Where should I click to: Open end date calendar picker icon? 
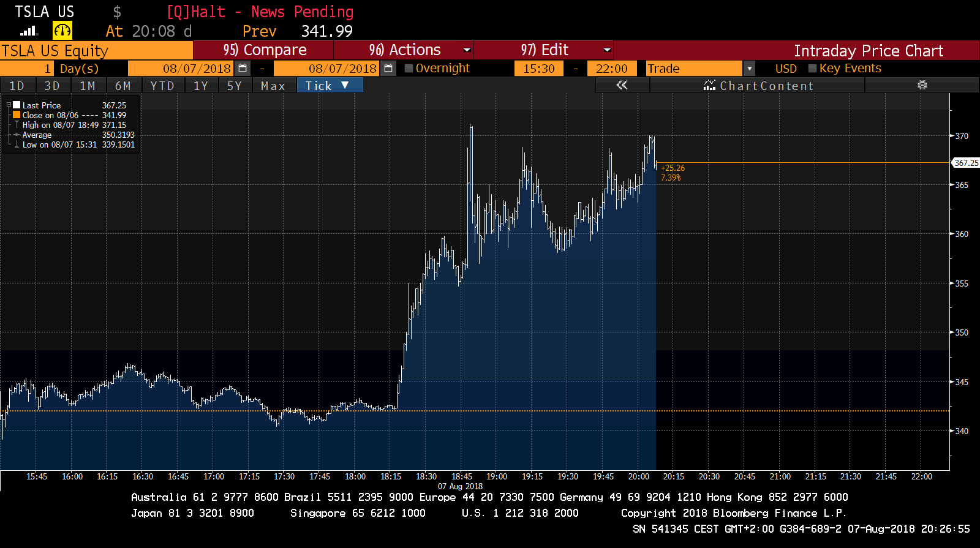point(388,69)
